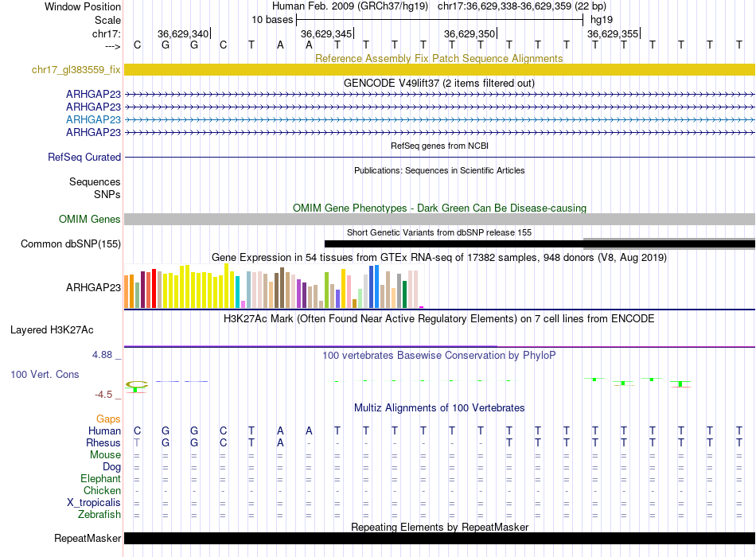756x557 pixels.
Task: Click the Gaps label in Multiz track
Action: click(108, 419)
